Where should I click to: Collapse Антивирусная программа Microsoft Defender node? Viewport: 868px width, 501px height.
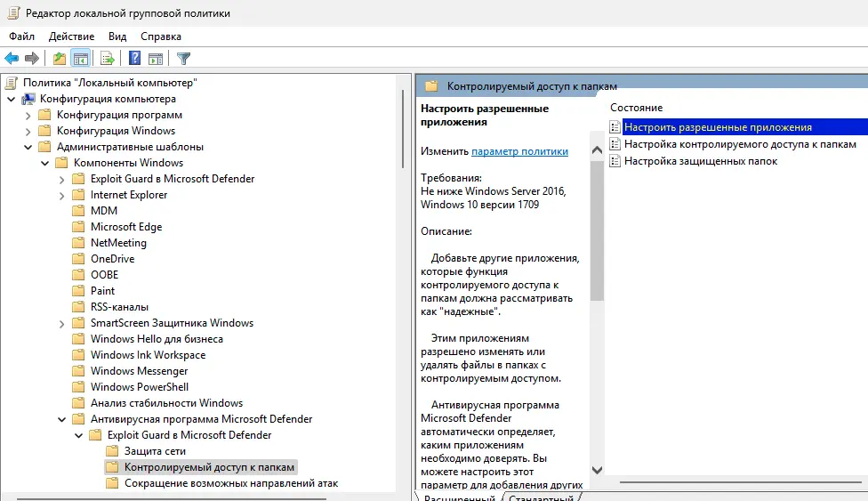pos(61,419)
